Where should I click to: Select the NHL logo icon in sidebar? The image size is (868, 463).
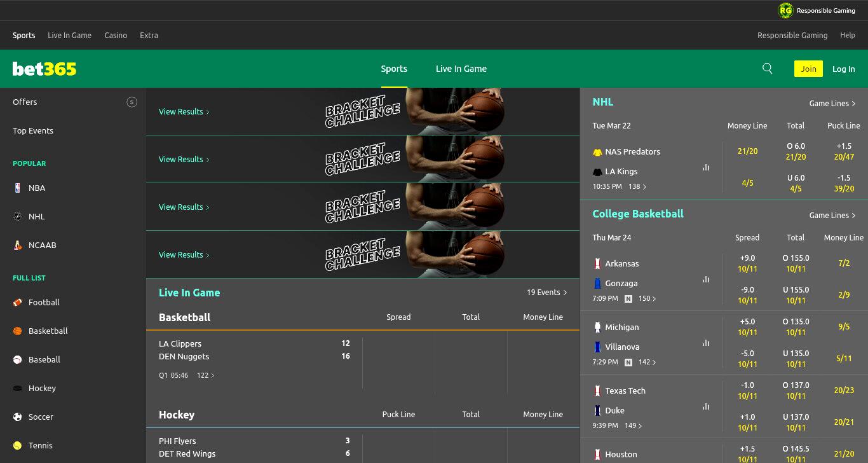[x=17, y=216]
